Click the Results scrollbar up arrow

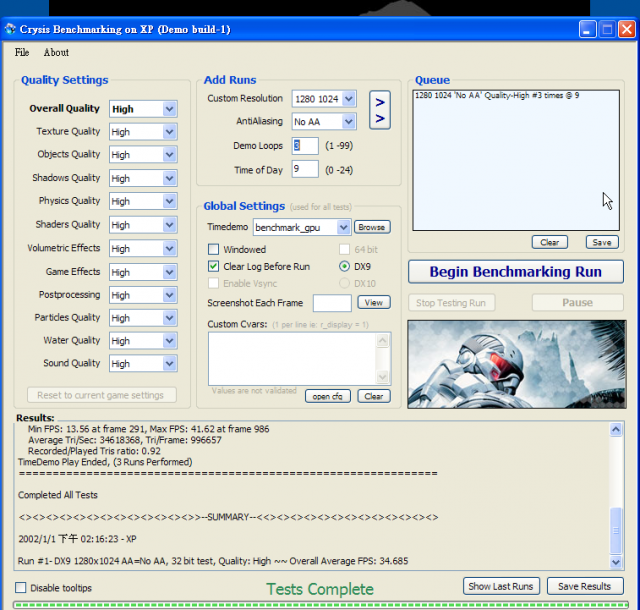pos(616,430)
